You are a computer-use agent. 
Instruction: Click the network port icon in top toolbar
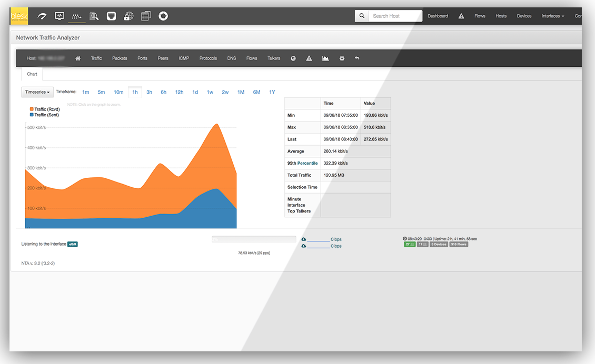point(111,16)
